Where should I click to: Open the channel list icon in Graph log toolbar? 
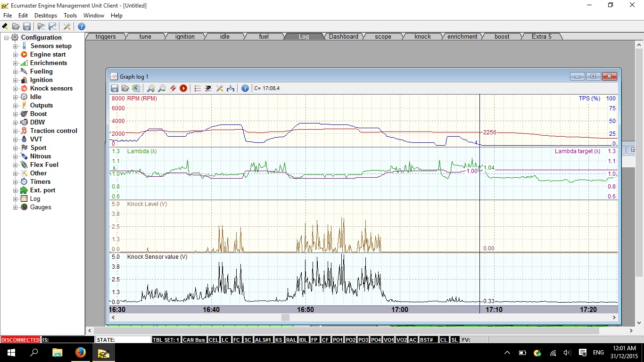tap(198, 88)
